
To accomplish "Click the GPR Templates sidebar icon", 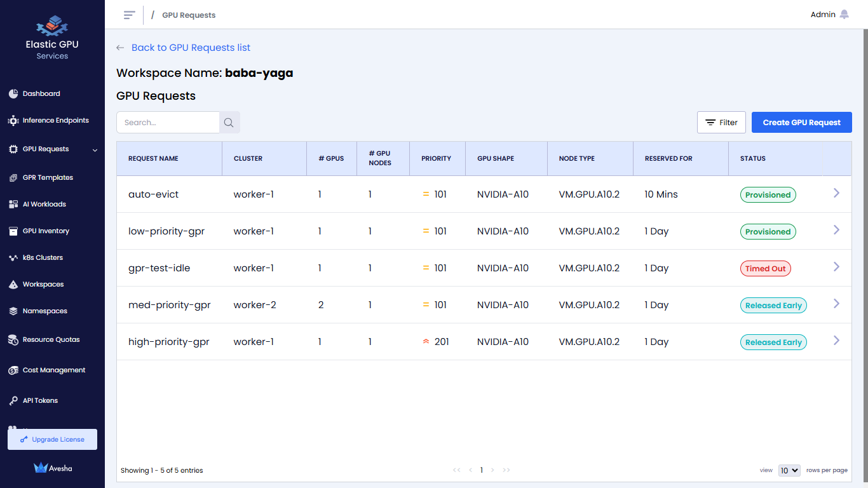I will pos(13,178).
